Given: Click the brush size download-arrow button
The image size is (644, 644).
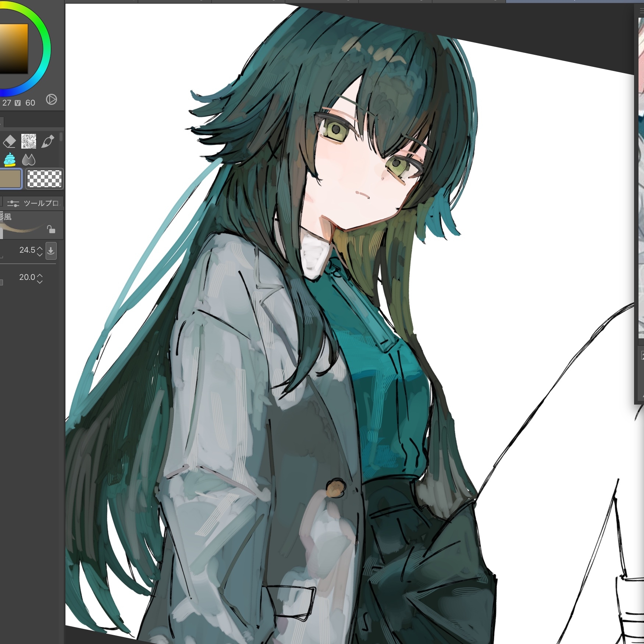Looking at the screenshot, I should tap(51, 251).
